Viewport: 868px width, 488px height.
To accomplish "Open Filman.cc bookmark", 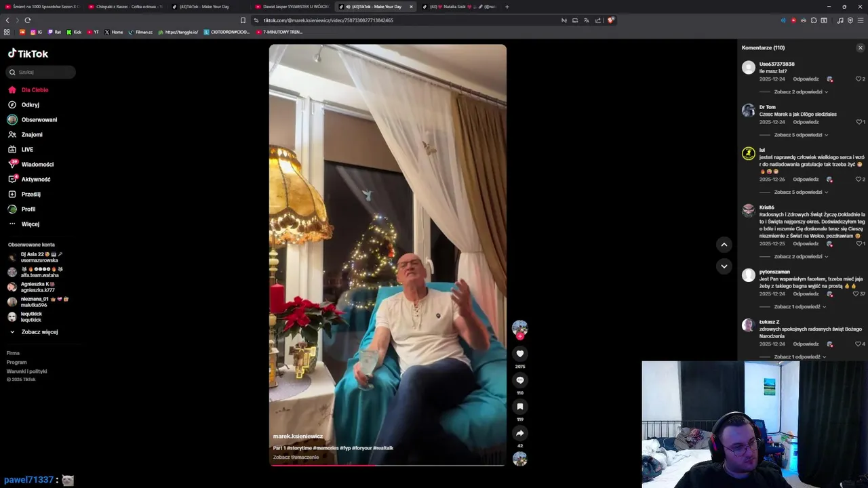I will tap(141, 32).
